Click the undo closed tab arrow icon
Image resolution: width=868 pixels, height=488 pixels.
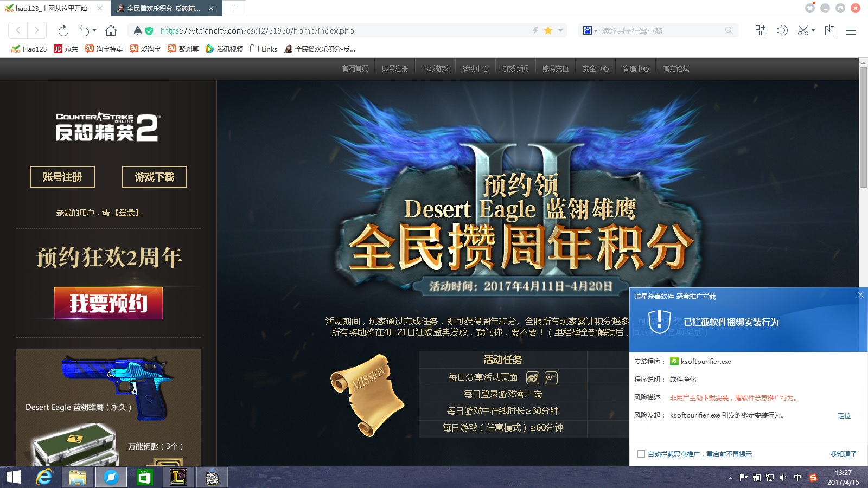click(84, 30)
